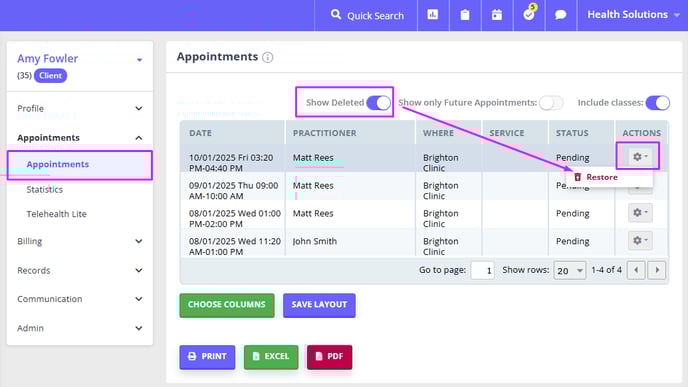Viewport: 688px width, 387px height.
Task: Click the 08/01/2025 Wed 11:20 date cell
Action: click(235, 247)
